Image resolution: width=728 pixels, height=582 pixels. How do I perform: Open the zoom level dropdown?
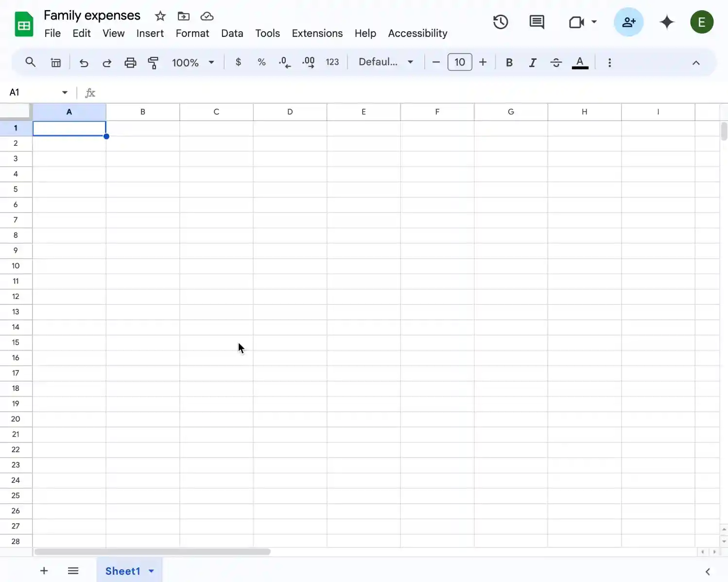coord(193,62)
